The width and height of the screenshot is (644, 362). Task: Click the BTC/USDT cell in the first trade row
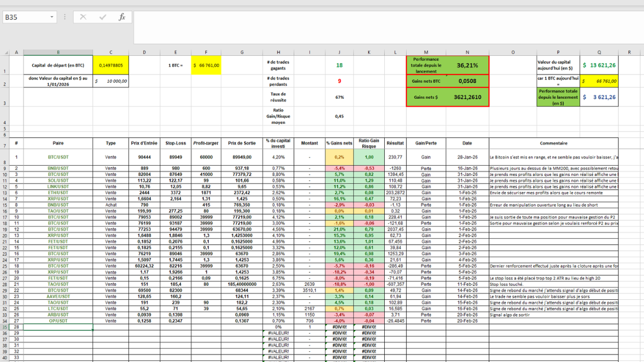59,157
